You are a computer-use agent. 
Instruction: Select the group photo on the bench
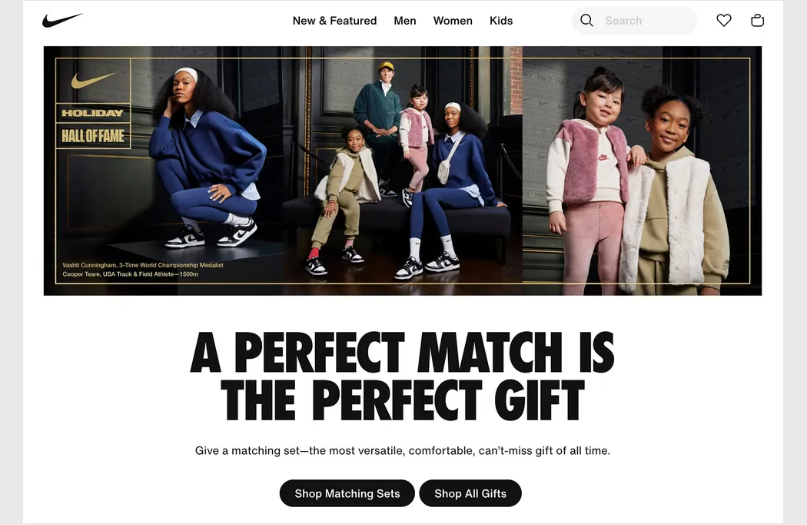click(402, 170)
